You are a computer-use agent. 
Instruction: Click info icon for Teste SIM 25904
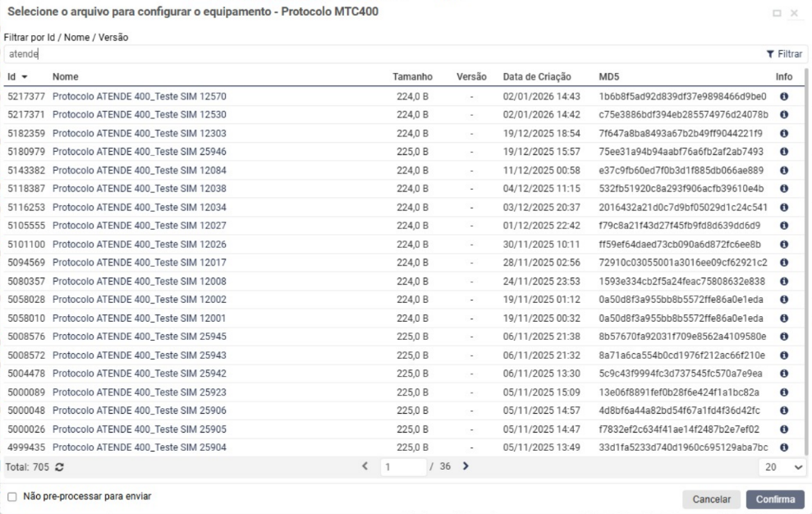click(785, 447)
